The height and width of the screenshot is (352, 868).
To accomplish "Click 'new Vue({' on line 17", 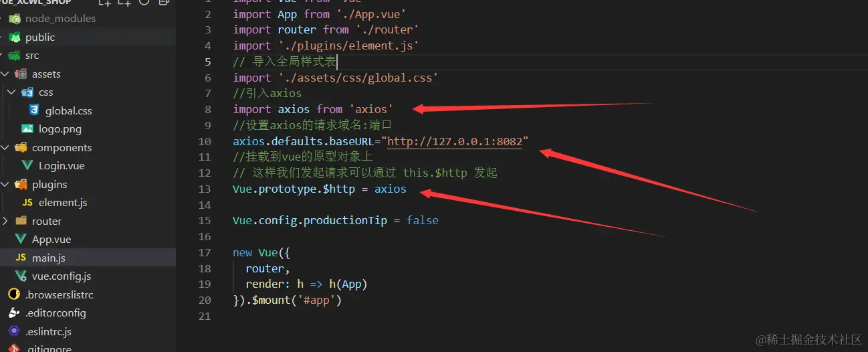I will tap(261, 252).
